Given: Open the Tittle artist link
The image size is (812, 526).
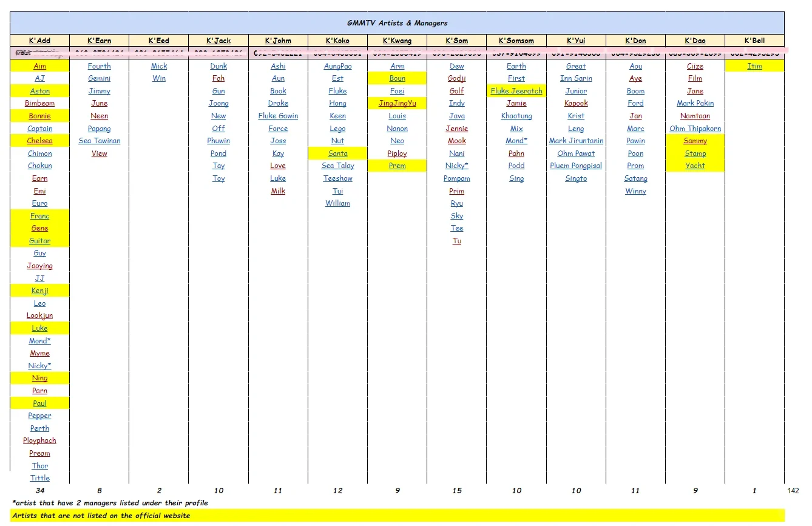Looking at the screenshot, I should tap(39, 478).
